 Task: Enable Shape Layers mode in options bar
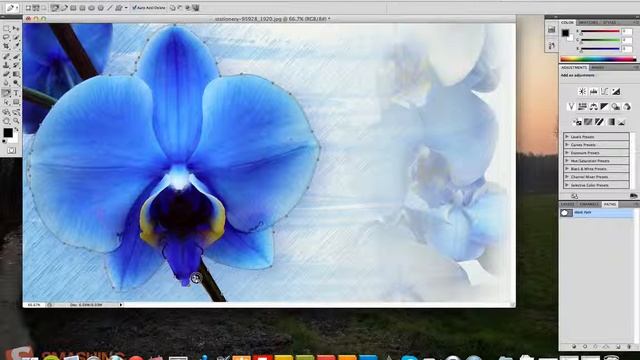tap(28, 8)
